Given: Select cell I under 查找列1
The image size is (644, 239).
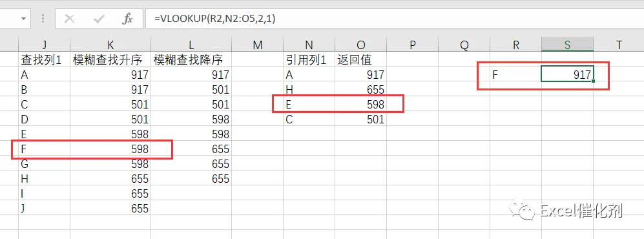Looking at the screenshot, I should point(45,193).
